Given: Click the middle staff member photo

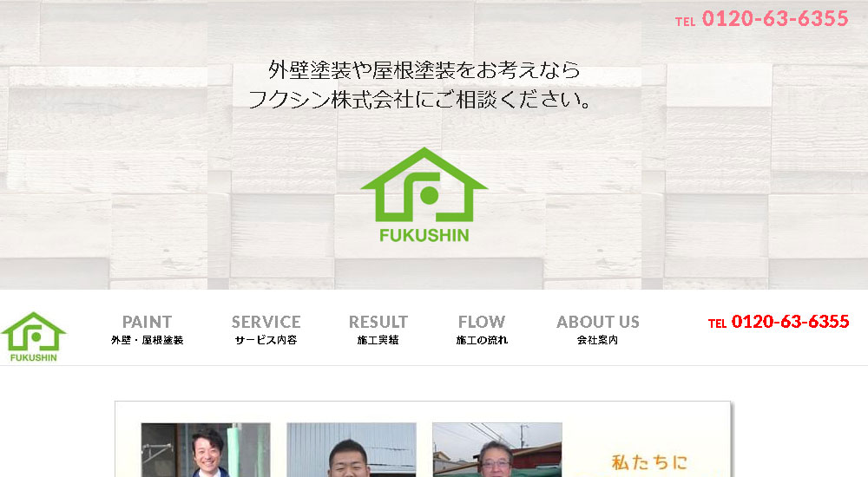Looking at the screenshot, I should [x=352, y=450].
